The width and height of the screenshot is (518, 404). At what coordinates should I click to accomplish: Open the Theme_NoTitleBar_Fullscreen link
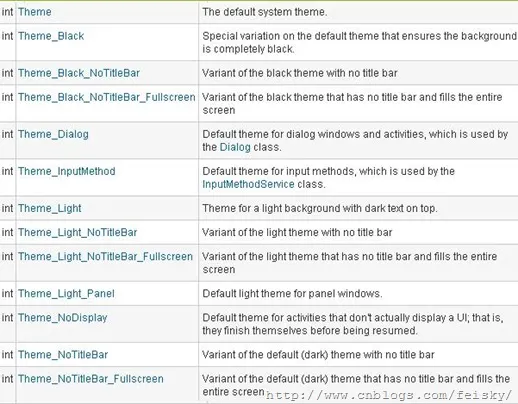coord(91,379)
